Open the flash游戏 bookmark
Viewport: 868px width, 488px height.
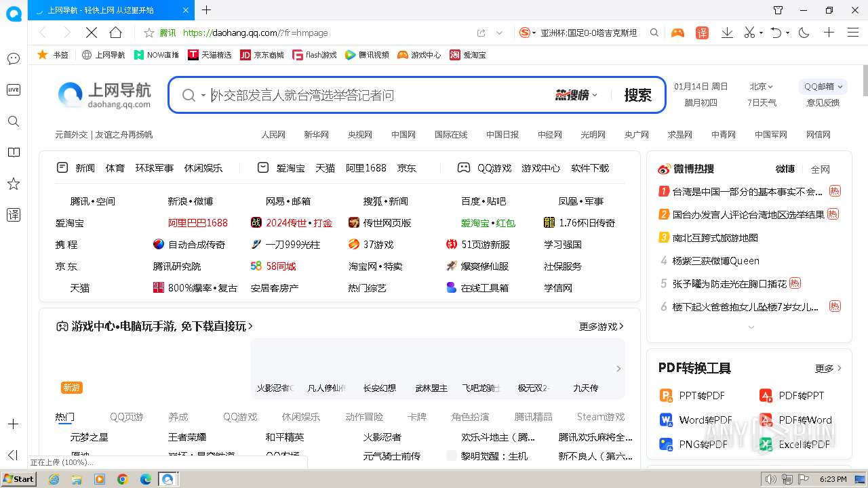pos(315,55)
